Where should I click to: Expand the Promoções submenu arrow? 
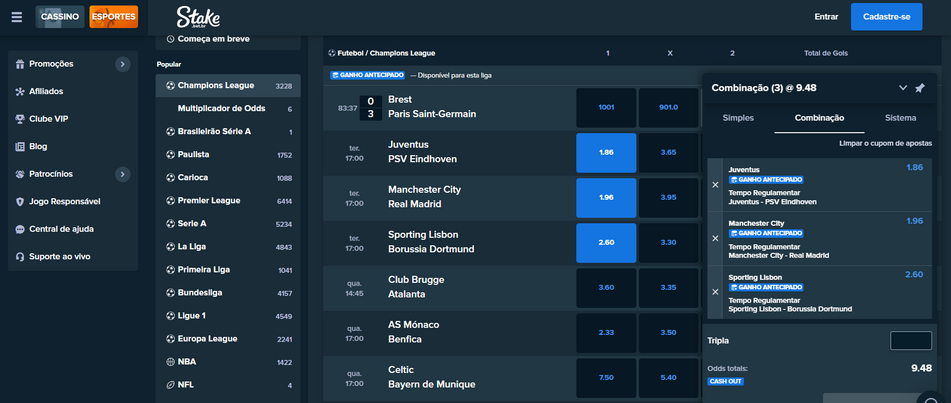[x=122, y=64]
